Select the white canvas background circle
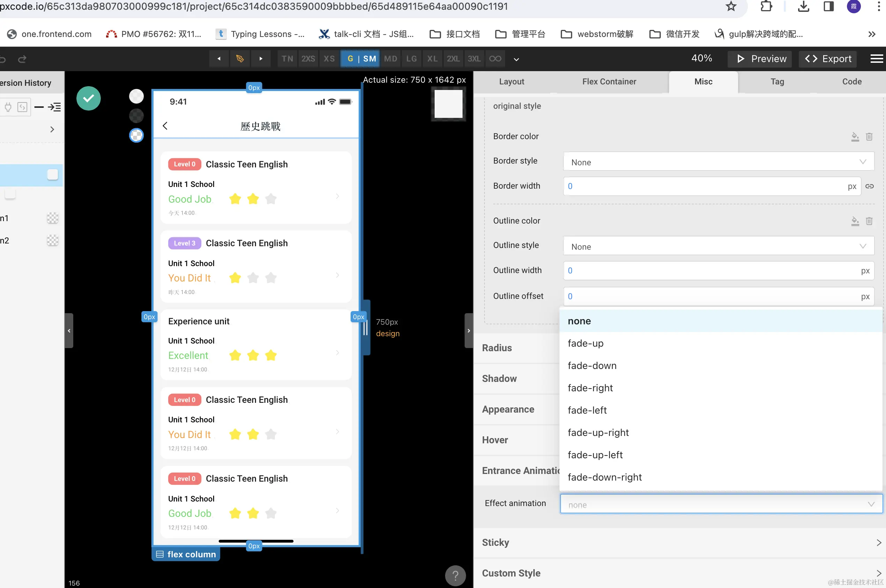 click(136, 96)
